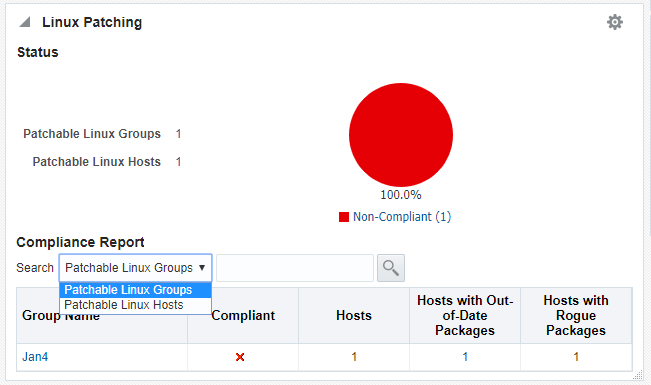Click the compliance search text field
Image resolution: width=651 pixels, height=385 pixels.
coord(295,268)
